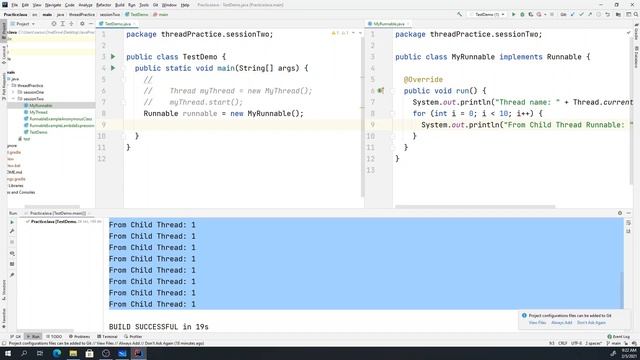Run the main method gutter arrow
Screen dimensions: 640x360
point(113,68)
